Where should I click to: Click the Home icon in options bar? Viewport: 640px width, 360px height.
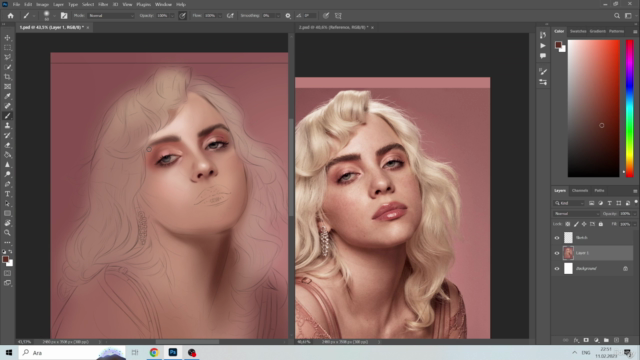point(11,16)
